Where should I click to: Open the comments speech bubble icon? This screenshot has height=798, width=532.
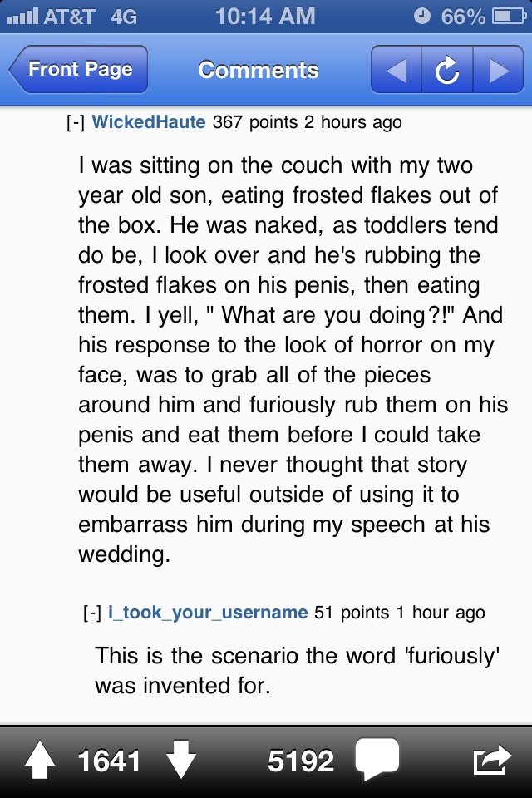(x=377, y=760)
